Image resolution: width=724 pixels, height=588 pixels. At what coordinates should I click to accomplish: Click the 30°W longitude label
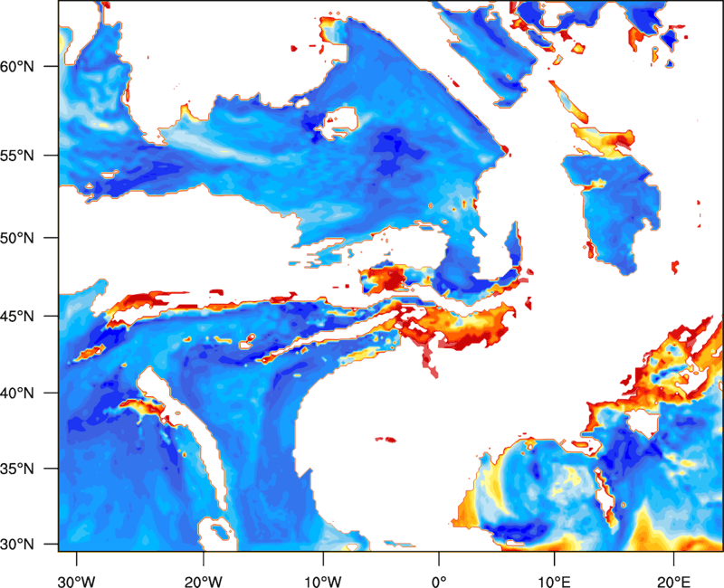pos(76,582)
